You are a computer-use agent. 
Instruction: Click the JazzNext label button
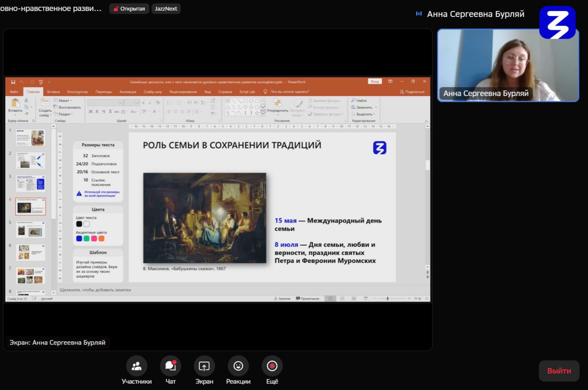click(166, 9)
